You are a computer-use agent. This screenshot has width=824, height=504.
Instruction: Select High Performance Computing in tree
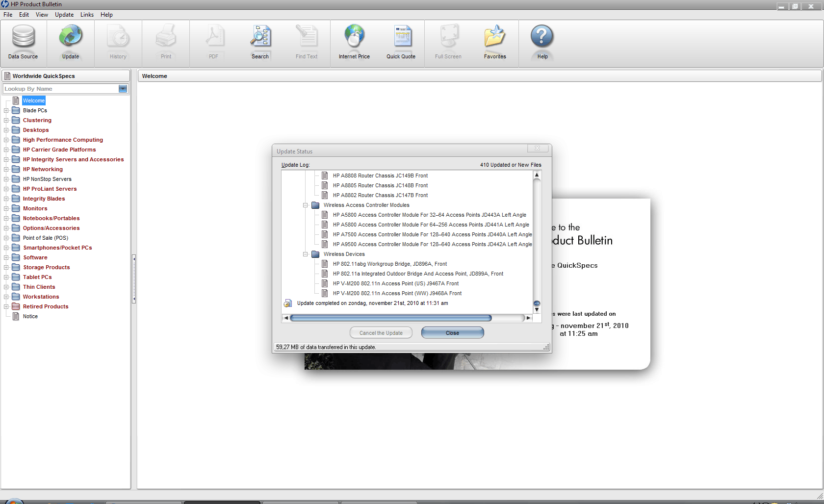click(x=63, y=140)
